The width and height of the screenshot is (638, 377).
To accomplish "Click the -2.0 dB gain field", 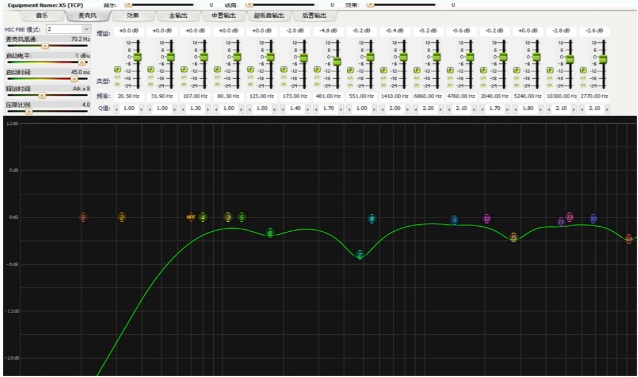I will [x=295, y=31].
